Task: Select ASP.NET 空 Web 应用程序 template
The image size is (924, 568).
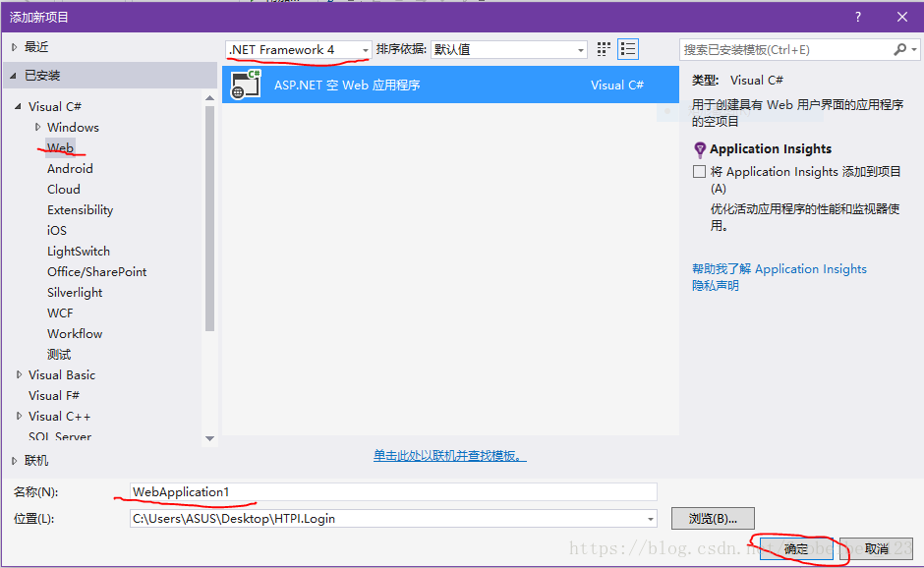Action: [x=450, y=85]
